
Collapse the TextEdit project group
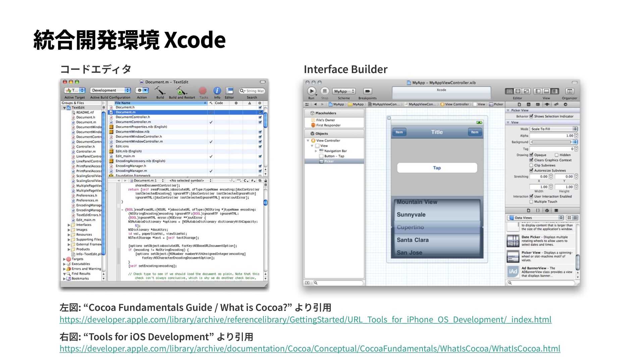pos(64,108)
